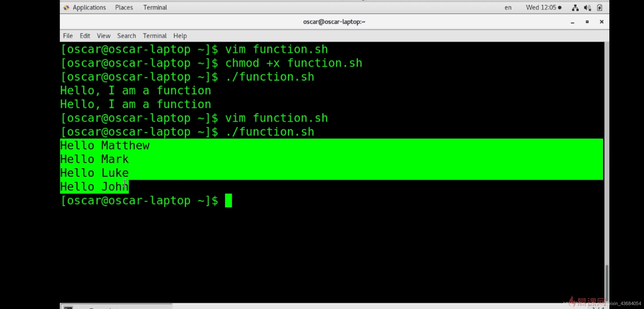Click the title text oscar@oscar-laptop:~
Image resolution: width=644 pixels, height=309 pixels.
[334, 22]
